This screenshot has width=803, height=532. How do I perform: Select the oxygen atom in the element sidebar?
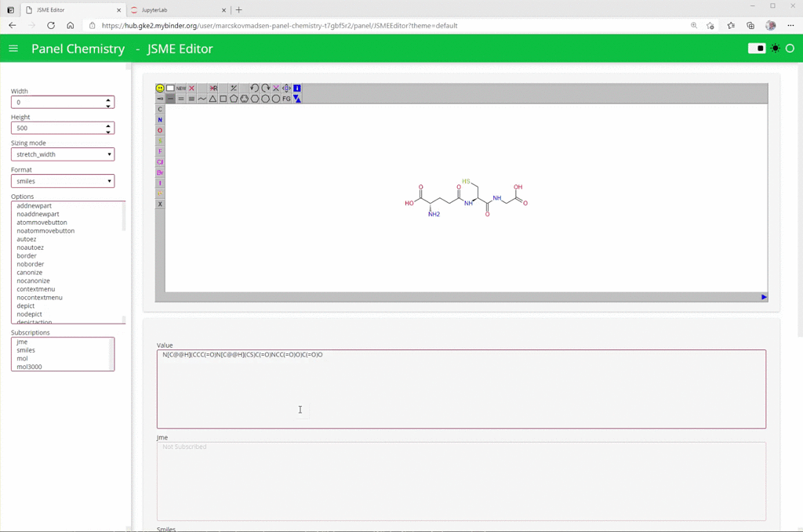click(160, 131)
